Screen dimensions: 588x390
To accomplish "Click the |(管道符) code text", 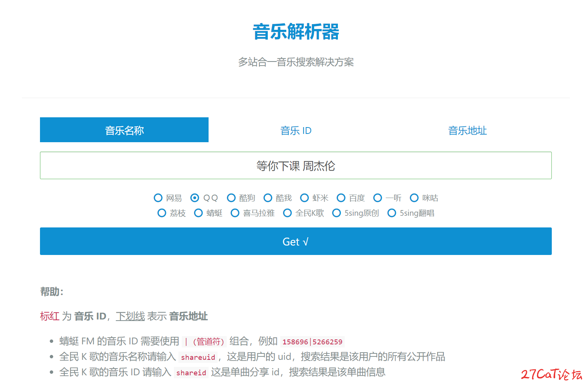I will [204, 342].
